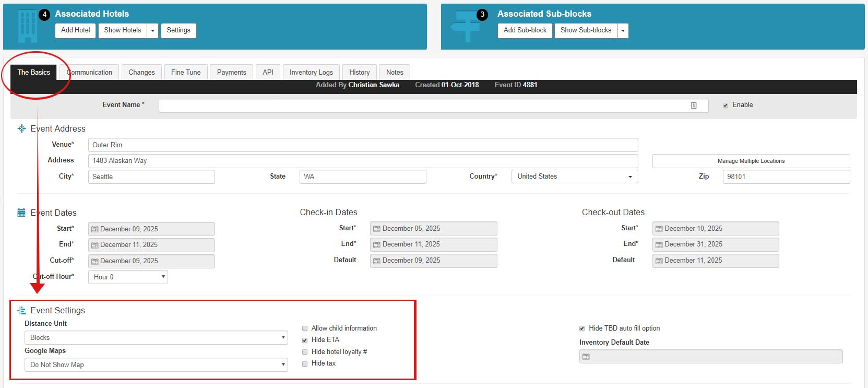The image size is (868, 388).
Task: Click the small icon inside Event Name field
Action: (694, 105)
